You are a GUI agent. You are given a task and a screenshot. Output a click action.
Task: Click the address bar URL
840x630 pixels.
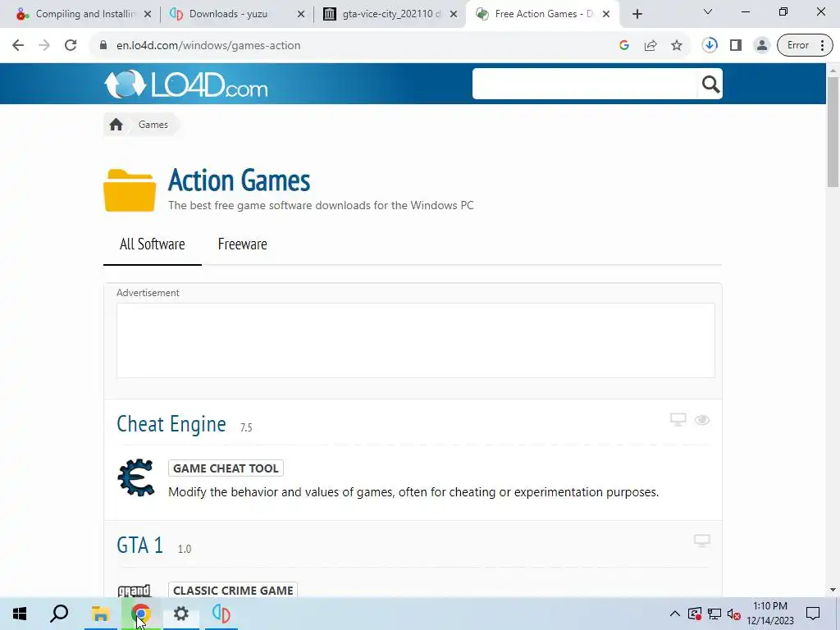[x=208, y=46]
